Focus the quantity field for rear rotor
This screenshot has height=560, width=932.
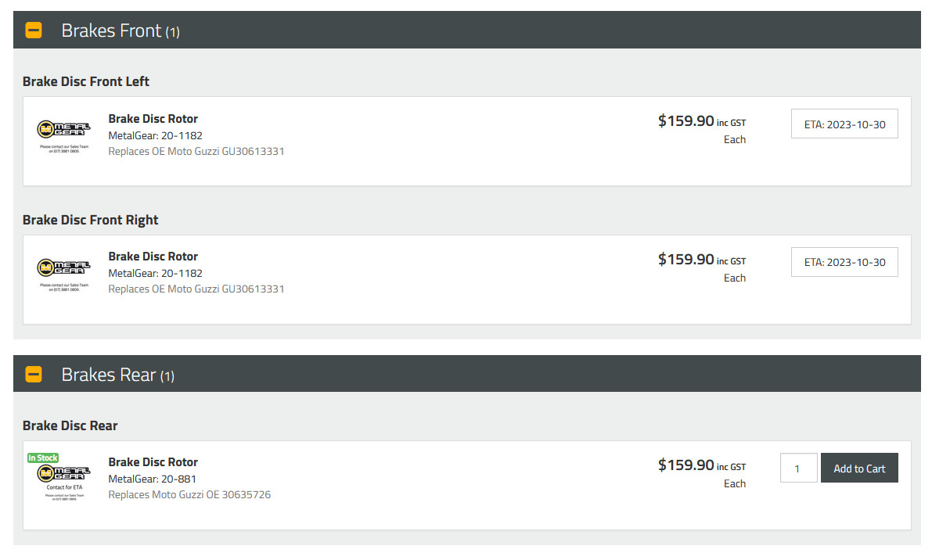click(798, 468)
